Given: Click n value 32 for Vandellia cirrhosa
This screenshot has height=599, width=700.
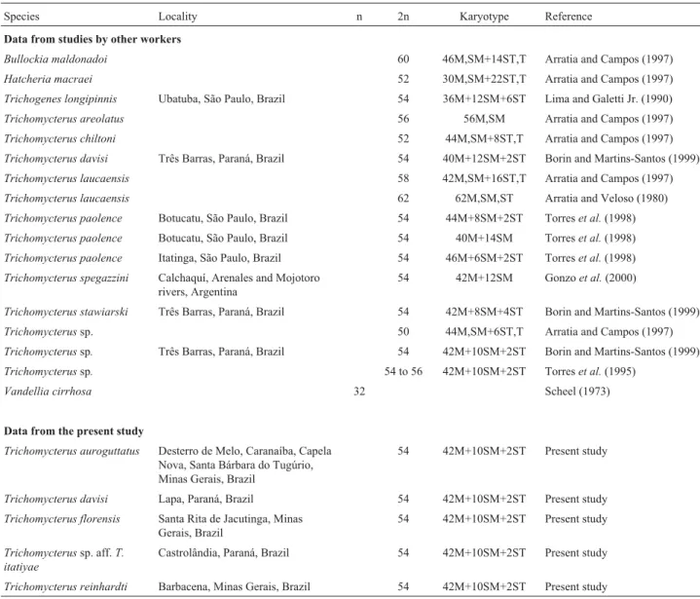Looking at the screenshot, I should pyautogui.click(x=359, y=392).
